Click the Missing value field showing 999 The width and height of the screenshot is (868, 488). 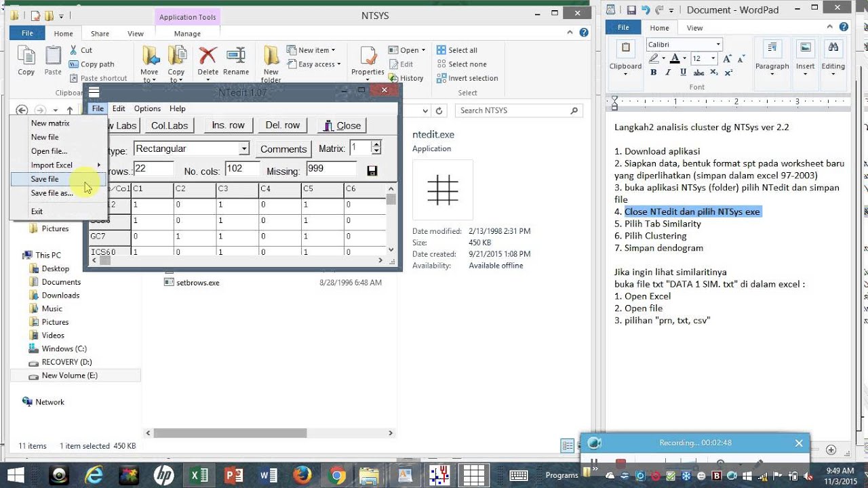point(331,169)
